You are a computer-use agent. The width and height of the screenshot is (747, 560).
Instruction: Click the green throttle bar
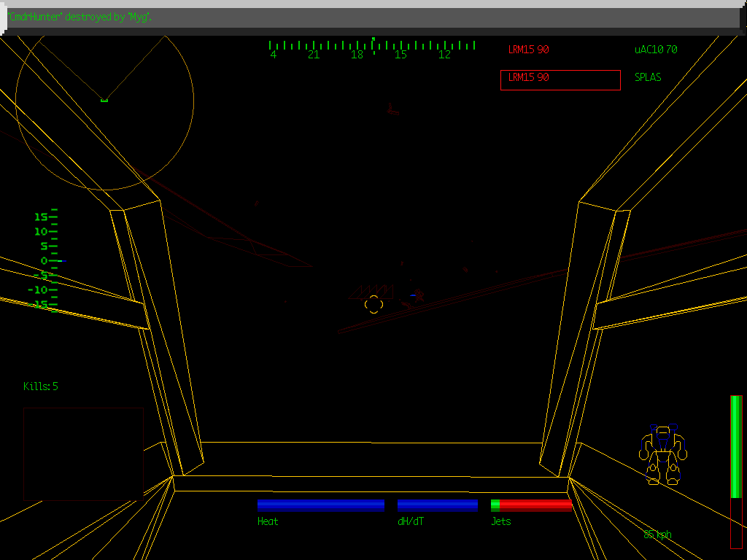point(734,445)
